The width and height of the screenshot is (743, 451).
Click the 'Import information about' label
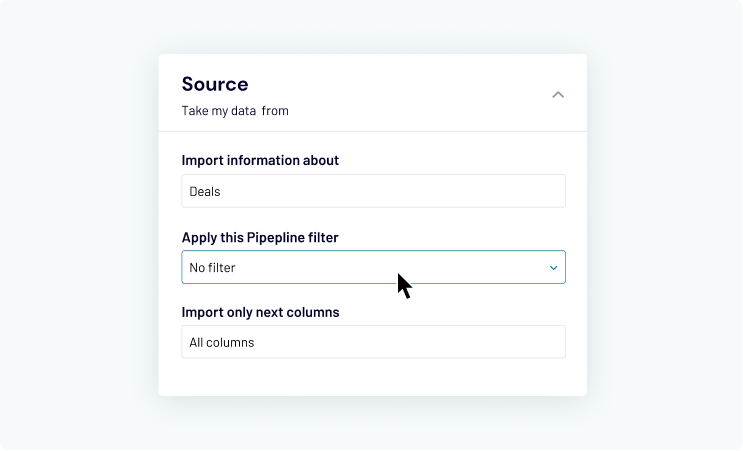(x=260, y=160)
